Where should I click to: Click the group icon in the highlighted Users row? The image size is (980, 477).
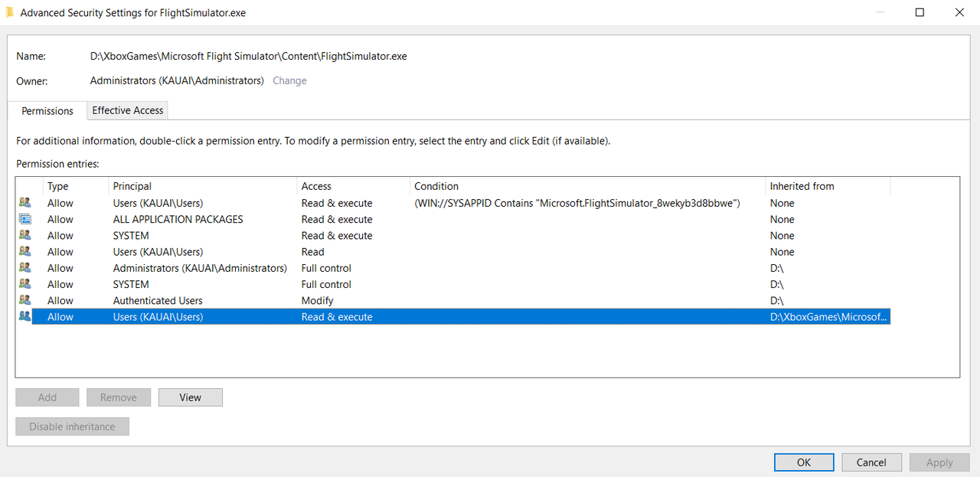tap(25, 316)
